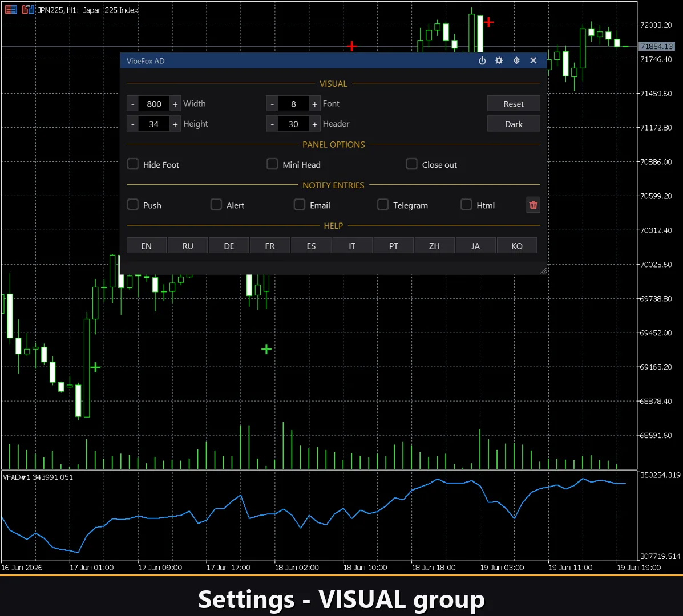The height and width of the screenshot is (616, 683).
Task: Increase the Width value
Action: tap(175, 104)
